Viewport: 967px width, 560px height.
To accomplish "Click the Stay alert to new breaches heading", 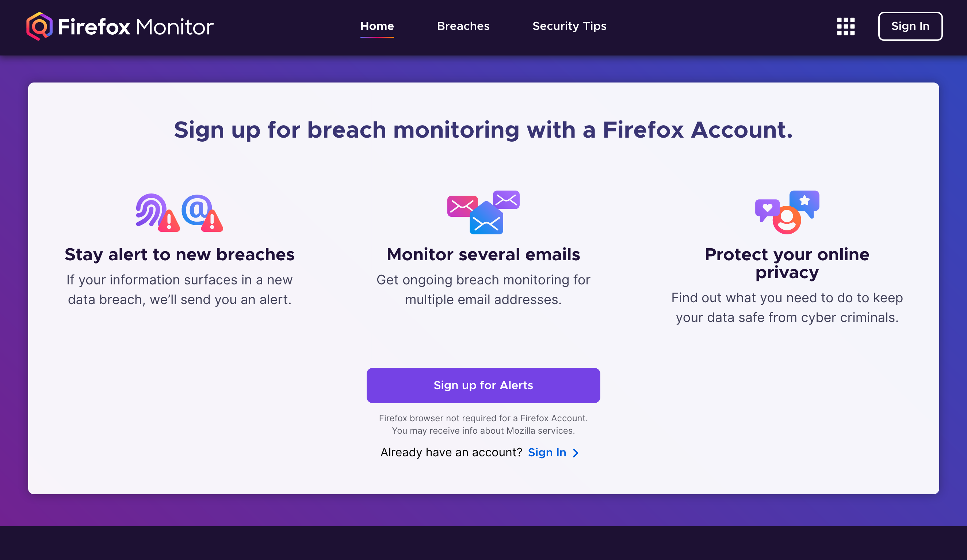I will tap(180, 254).
